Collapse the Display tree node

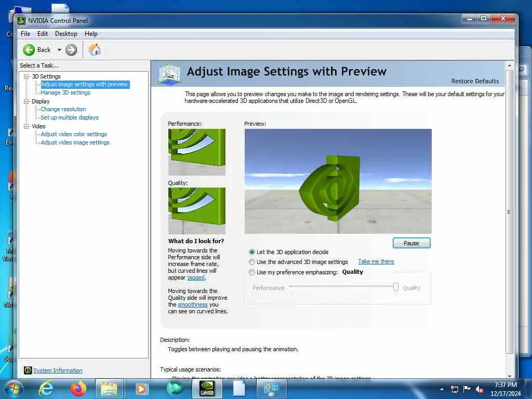[x=26, y=101]
